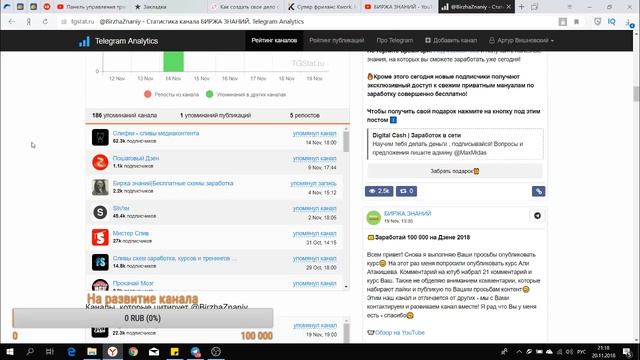Click the FS avatar of Сливы схем заработка

pyautogui.click(x=100, y=262)
